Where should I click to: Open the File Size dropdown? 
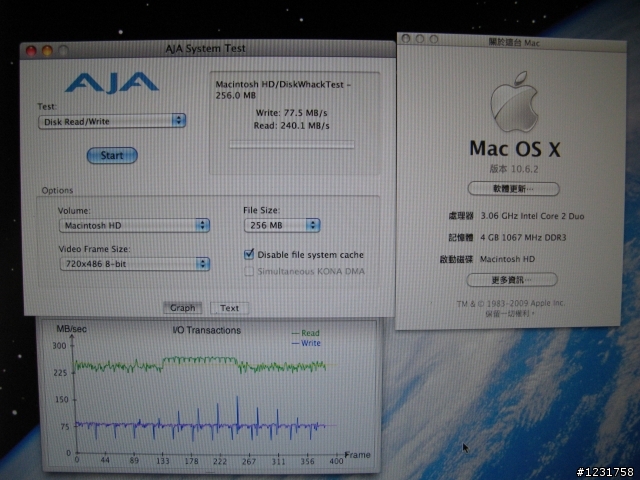(282, 225)
